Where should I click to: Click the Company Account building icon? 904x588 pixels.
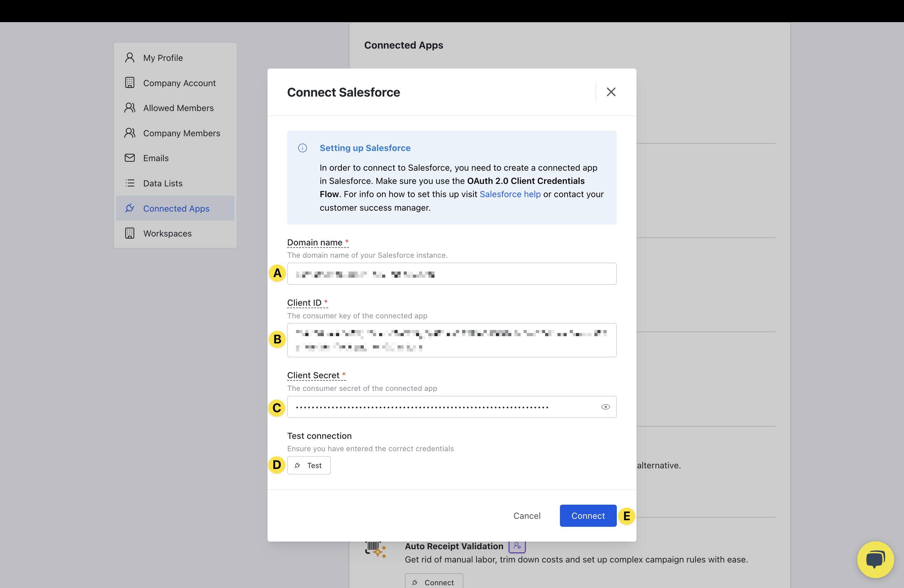pyautogui.click(x=129, y=83)
